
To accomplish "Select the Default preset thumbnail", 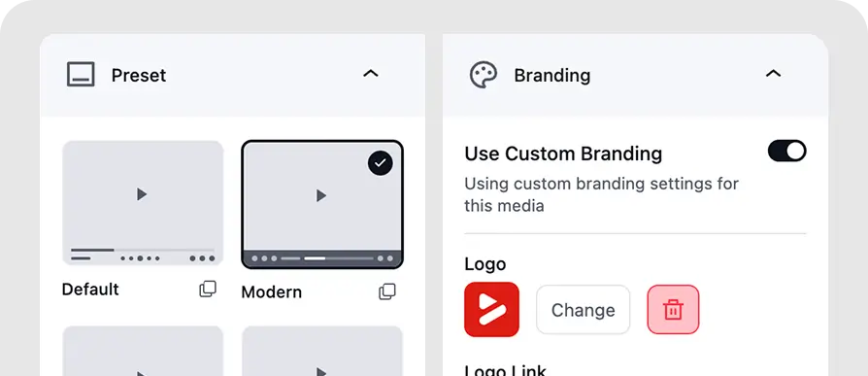I will point(143,203).
